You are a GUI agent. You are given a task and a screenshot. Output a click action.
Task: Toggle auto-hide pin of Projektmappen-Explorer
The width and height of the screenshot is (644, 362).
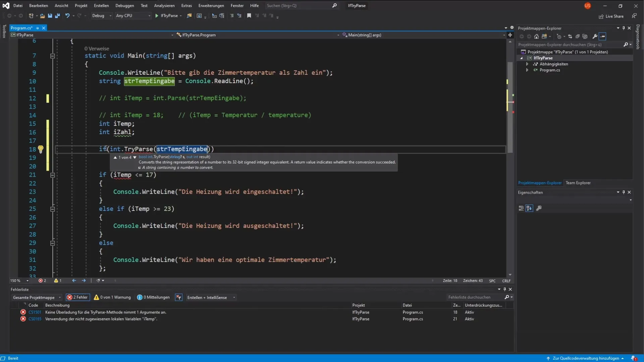pyautogui.click(x=624, y=28)
